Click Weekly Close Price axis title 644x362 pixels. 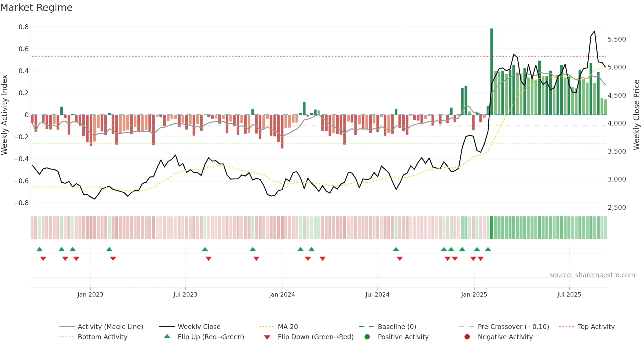click(x=636, y=115)
